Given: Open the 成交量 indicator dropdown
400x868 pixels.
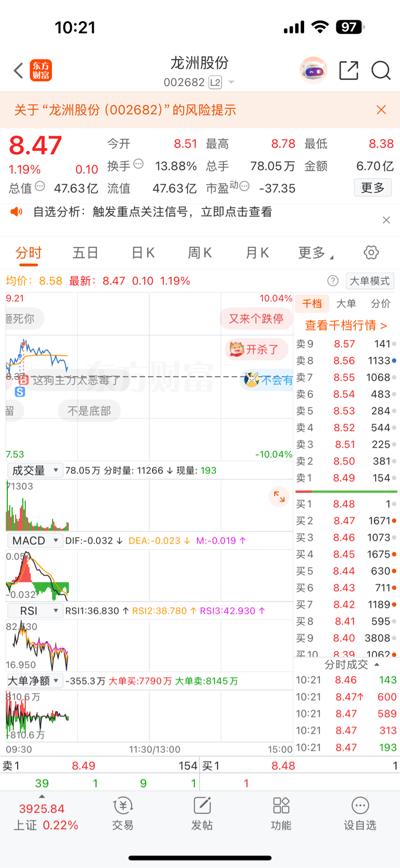Looking at the screenshot, I should pyautogui.click(x=35, y=470).
